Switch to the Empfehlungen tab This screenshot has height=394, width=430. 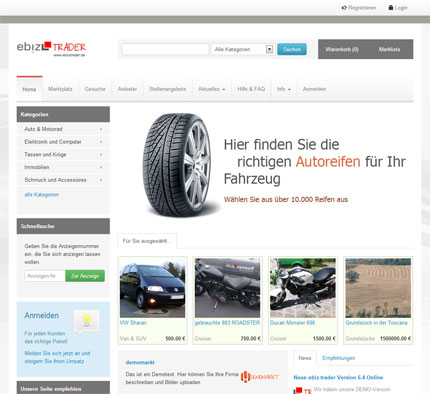click(338, 358)
